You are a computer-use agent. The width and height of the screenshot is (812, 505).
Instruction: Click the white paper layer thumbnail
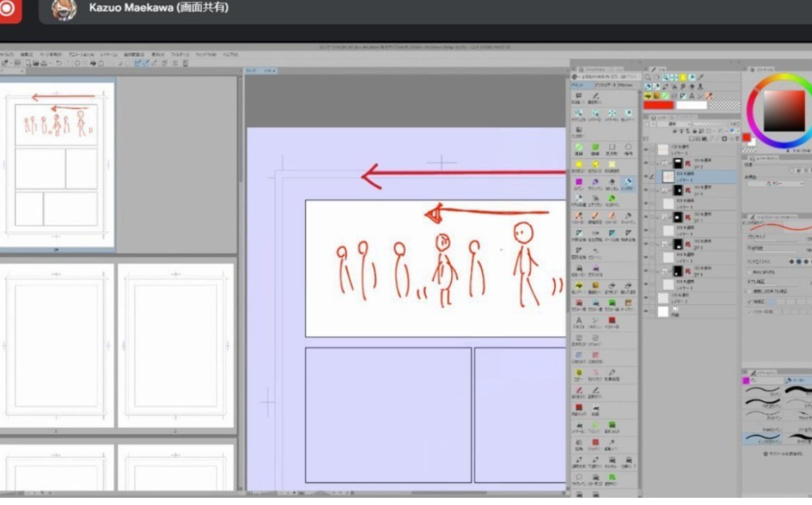tap(664, 312)
